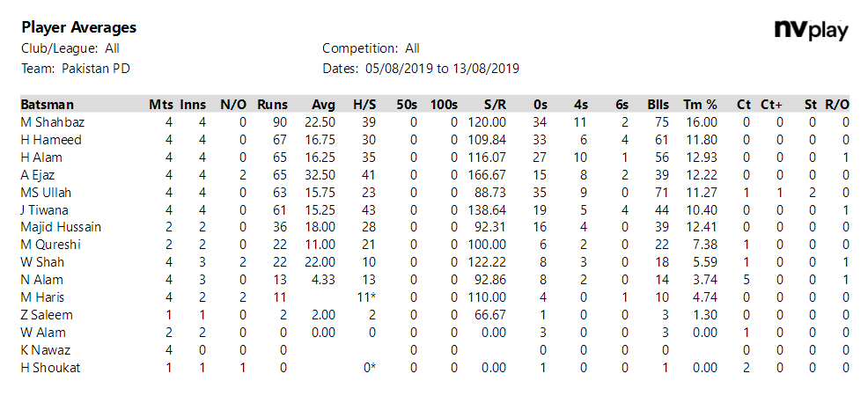Click the Player Averages title
Image resolution: width=868 pixels, height=403 pixels.
[79, 27]
